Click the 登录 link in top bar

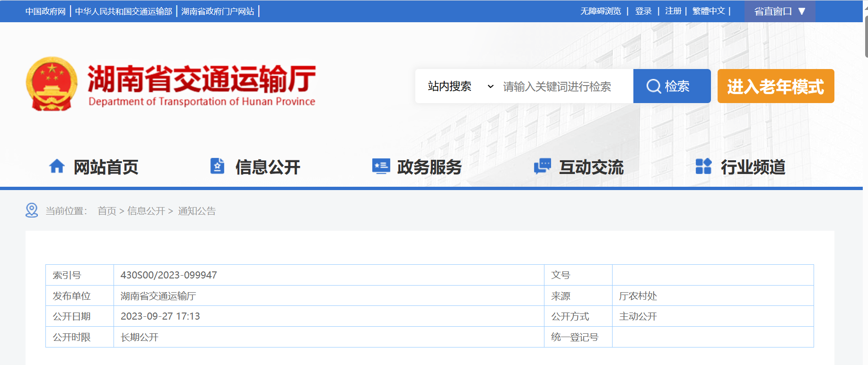pyautogui.click(x=643, y=11)
